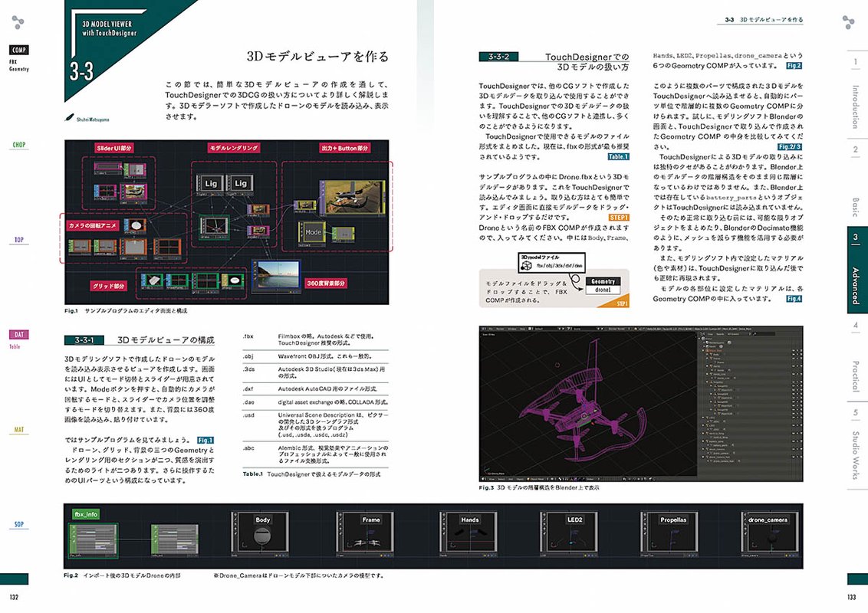Click the first Lig light node
Screen dimensions: 868x613
pyautogui.click(x=210, y=184)
